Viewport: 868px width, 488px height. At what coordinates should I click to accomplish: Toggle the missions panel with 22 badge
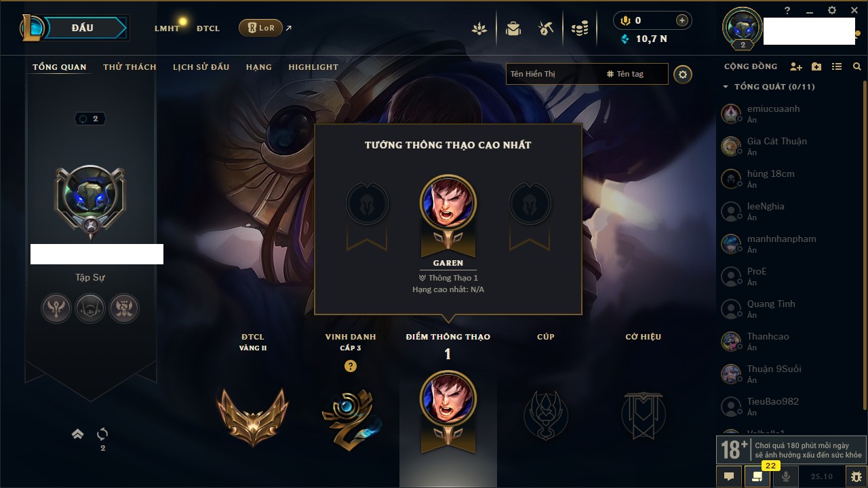(757, 476)
